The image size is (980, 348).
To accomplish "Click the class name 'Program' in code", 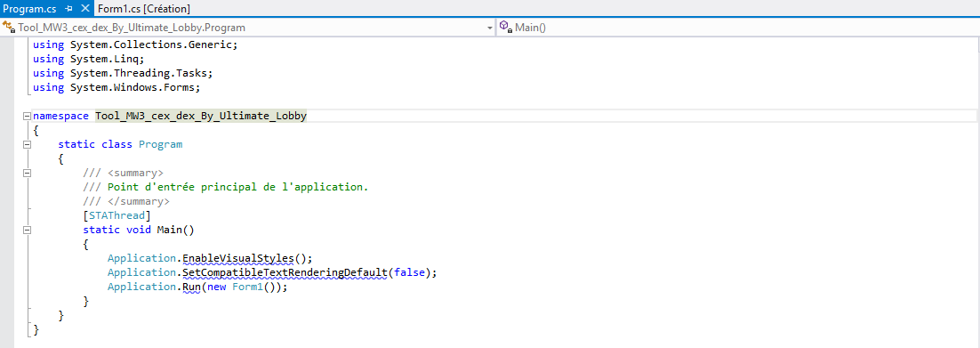I will pos(160,144).
